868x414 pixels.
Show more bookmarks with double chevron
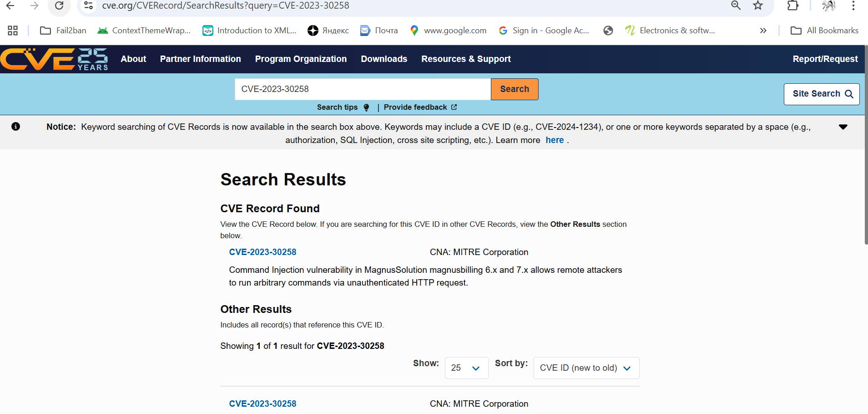pyautogui.click(x=763, y=31)
